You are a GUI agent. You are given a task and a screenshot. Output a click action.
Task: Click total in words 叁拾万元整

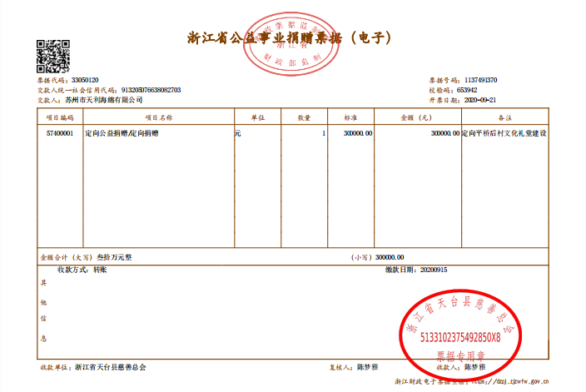(114, 257)
